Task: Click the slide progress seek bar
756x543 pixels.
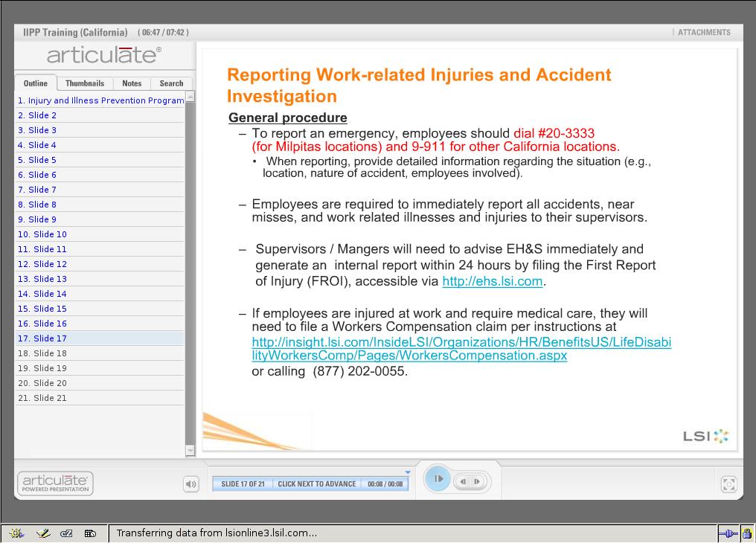Action: 310,473
